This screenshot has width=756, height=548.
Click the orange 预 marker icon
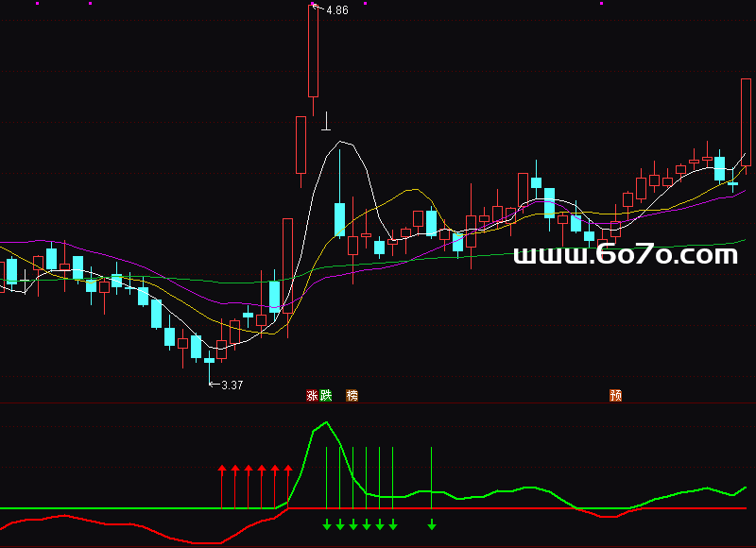(615, 396)
